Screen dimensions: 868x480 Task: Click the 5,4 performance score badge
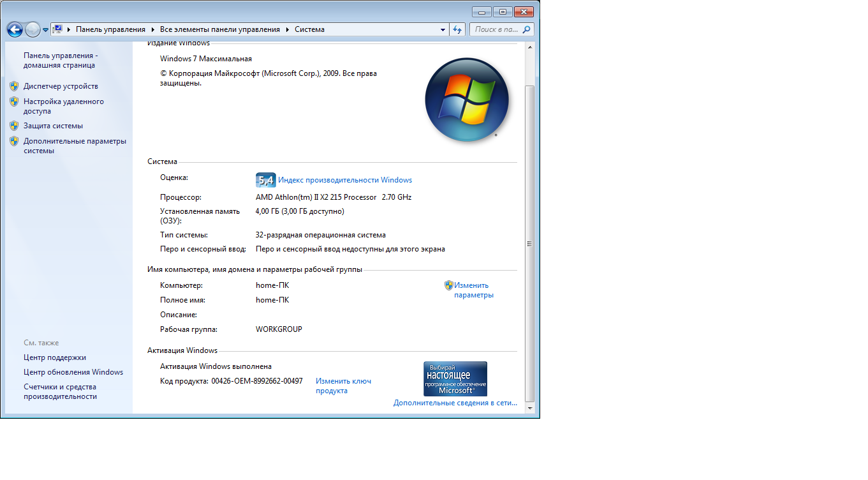point(265,180)
